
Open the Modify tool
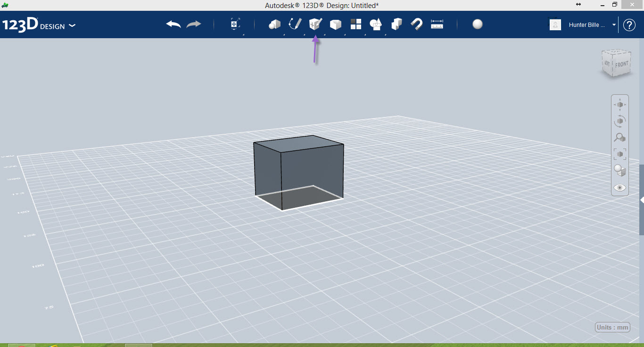click(x=335, y=25)
